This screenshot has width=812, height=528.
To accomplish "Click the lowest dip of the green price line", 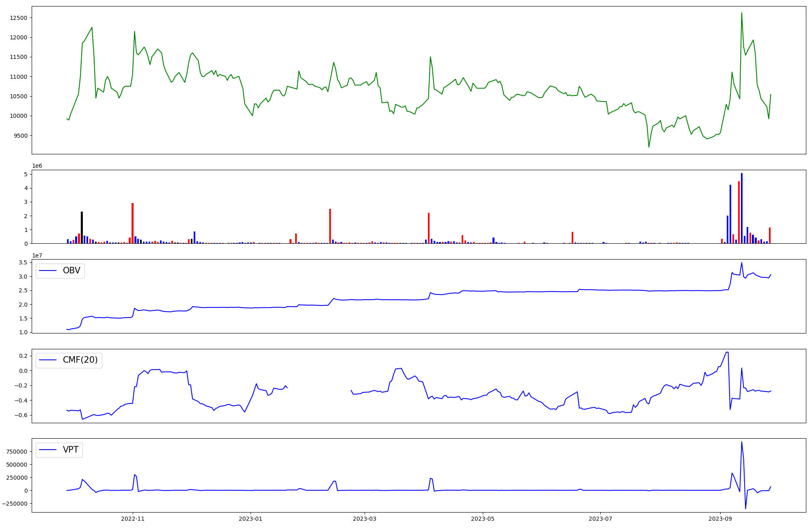I will pos(649,147).
